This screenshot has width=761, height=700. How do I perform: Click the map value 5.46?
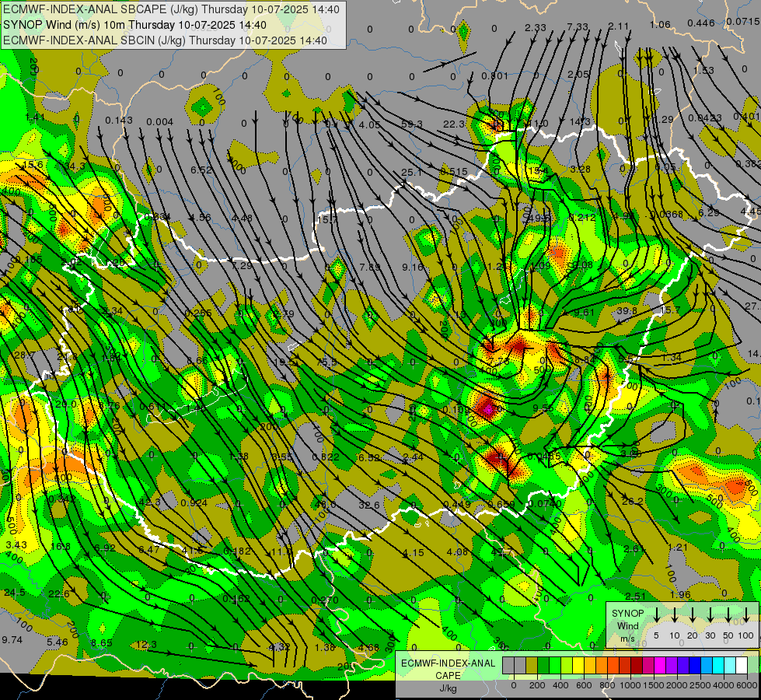click(58, 642)
